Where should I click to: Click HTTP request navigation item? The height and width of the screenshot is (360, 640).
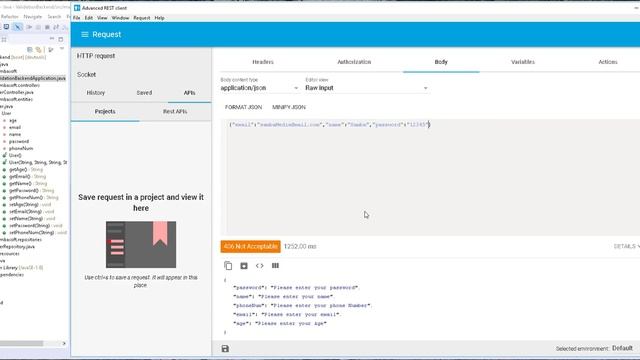(96, 56)
